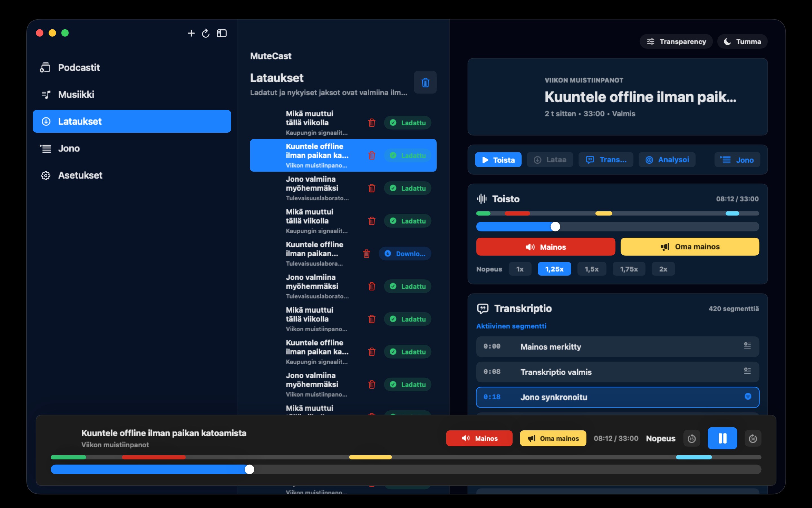Screen dimensions: 812x508
Task: Click the blue trash icon beside the Lataukset heading
Action: coord(425,82)
